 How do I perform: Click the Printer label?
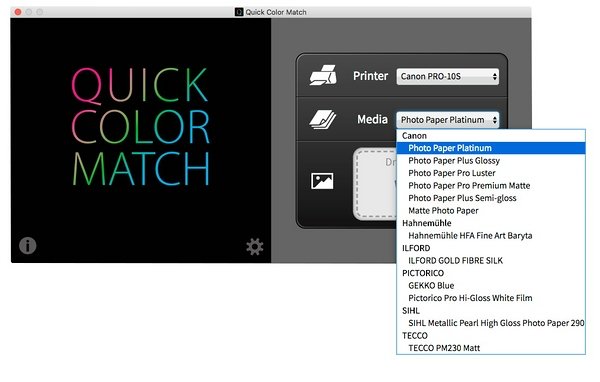(370, 76)
